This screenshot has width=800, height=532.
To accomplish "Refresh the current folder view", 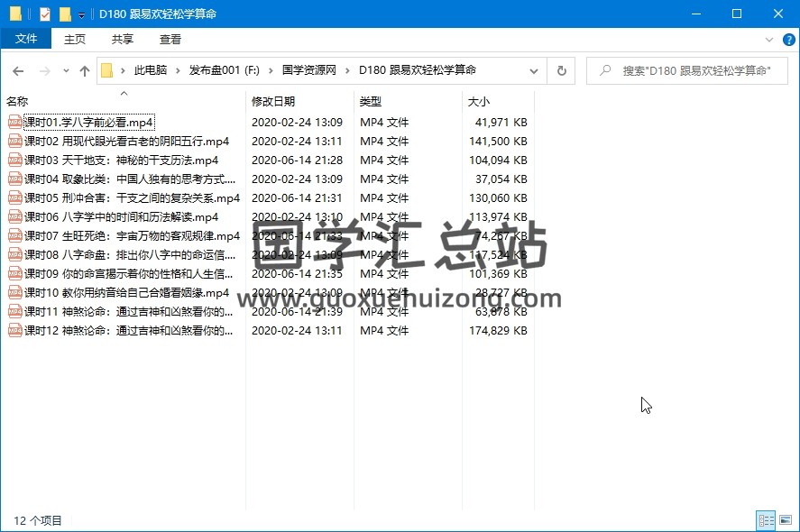I will pos(562,70).
